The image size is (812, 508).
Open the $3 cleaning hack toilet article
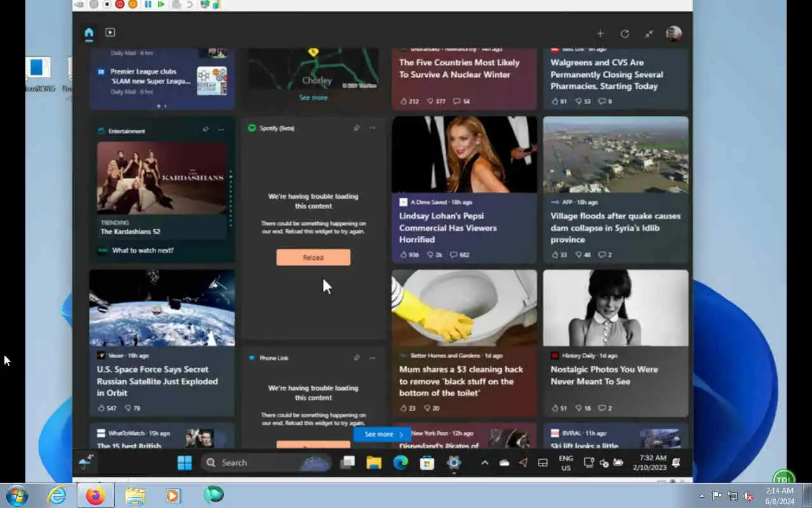461,381
